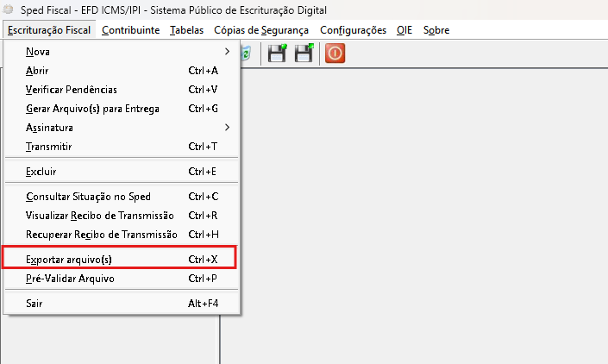
Task: Click the recycle bin toolbar icon
Action: click(x=247, y=53)
